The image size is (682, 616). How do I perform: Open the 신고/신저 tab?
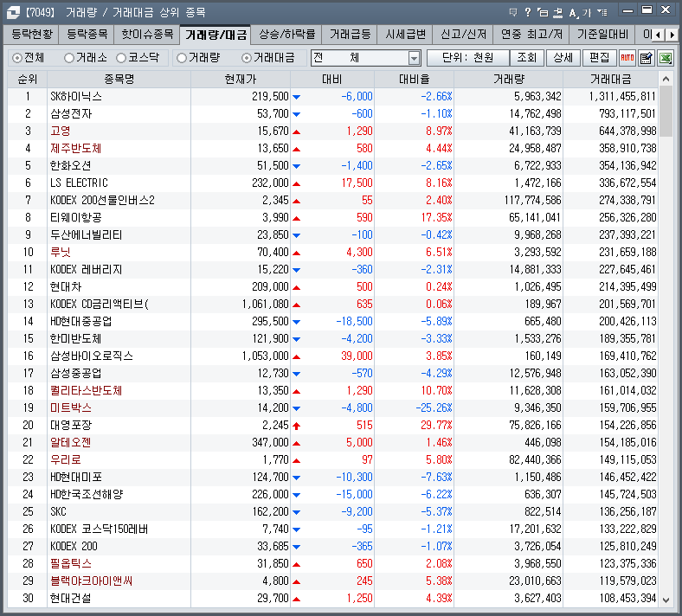pyautogui.click(x=463, y=35)
